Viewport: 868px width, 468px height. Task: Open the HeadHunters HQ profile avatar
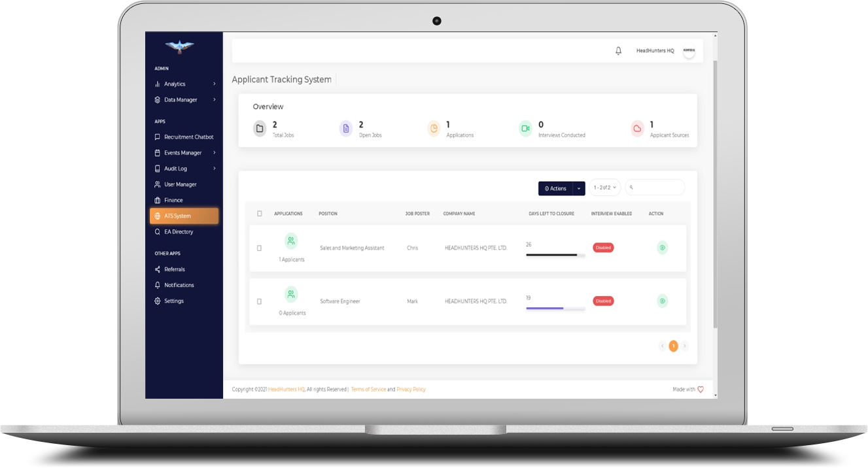click(x=689, y=51)
